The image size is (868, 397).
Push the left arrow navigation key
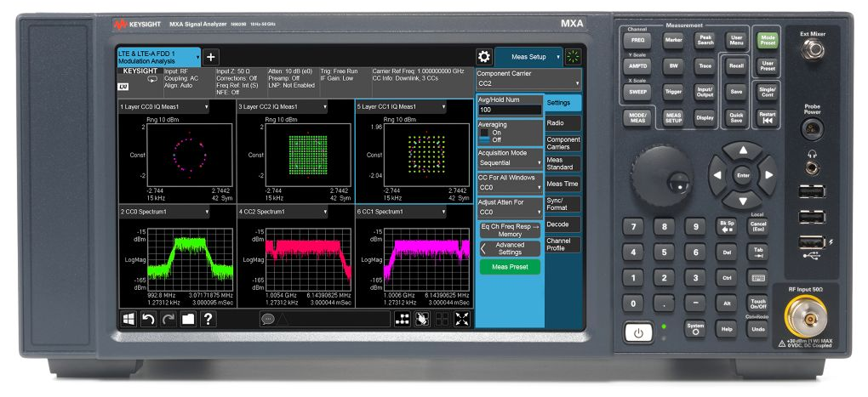click(717, 175)
